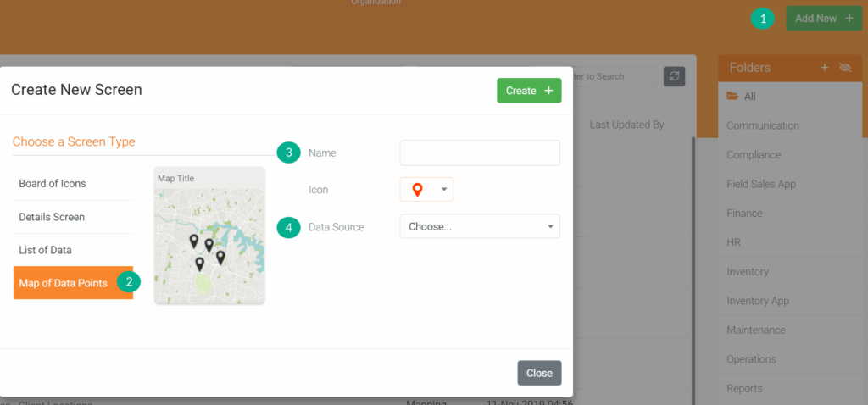The width and height of the screenshot is (868, 405).
Task: Open the Inventory folder
Action: pyautogui.click(x=790, y=272)
